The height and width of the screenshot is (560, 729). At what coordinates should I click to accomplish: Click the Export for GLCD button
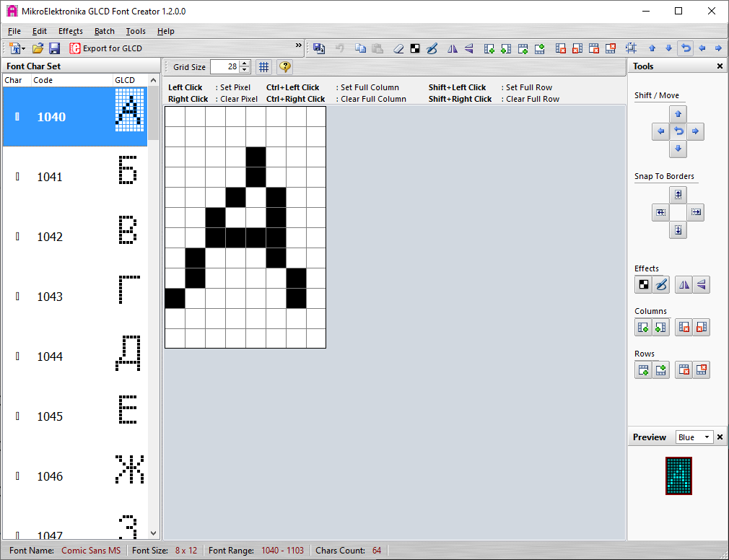coord(105,48)
